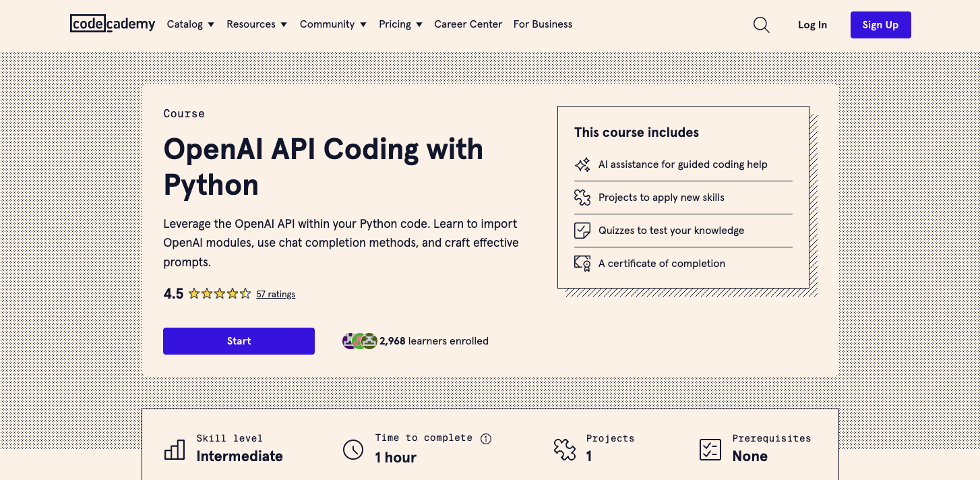Click the AI assistance sparkle icon
This screenshot has width=980, height=480.
[x=582, y=164]
